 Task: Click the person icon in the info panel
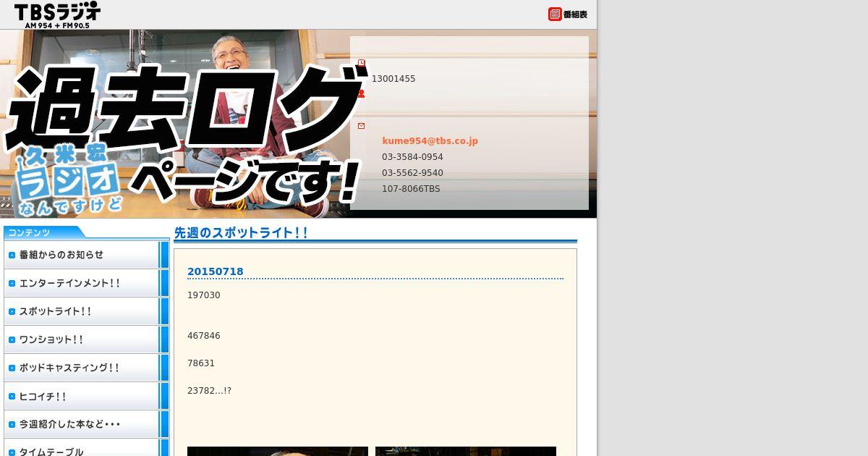361,93
